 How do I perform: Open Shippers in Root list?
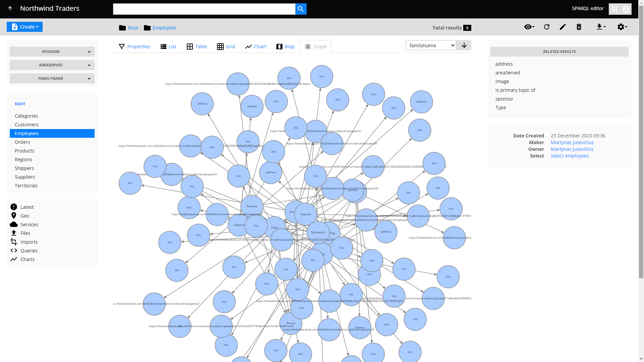coord(24,168)
